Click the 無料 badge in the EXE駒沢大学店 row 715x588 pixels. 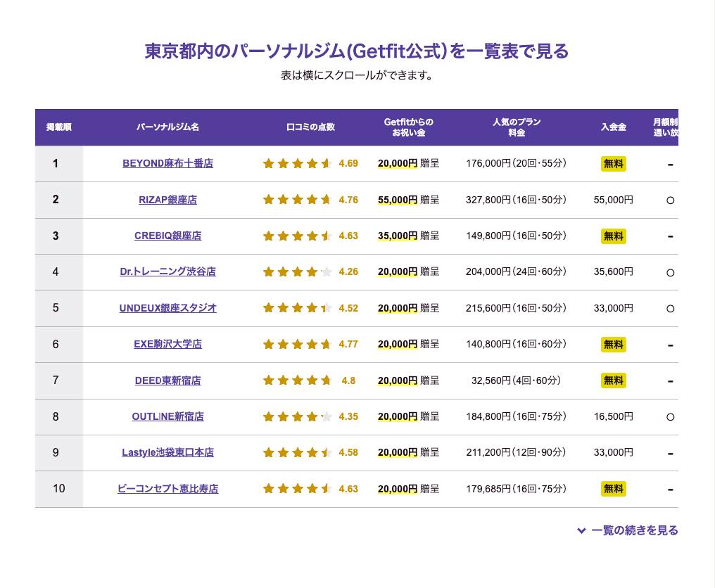pos(614,345)
